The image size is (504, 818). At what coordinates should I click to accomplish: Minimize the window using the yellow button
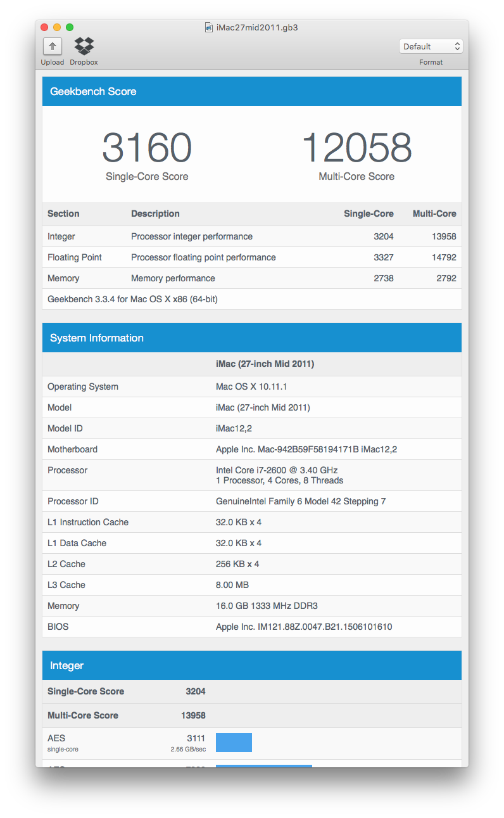point(57,27)
